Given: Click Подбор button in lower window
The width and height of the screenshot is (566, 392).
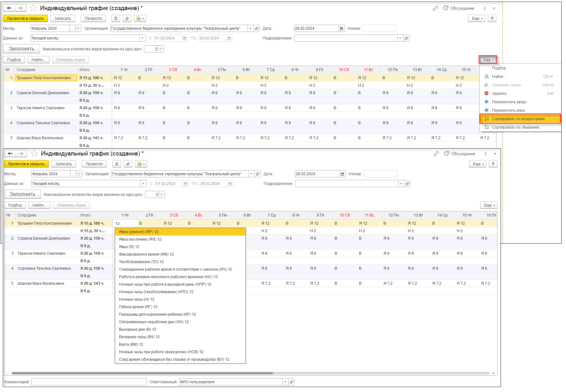Looking at the screenshot, I should coord(15,205).
